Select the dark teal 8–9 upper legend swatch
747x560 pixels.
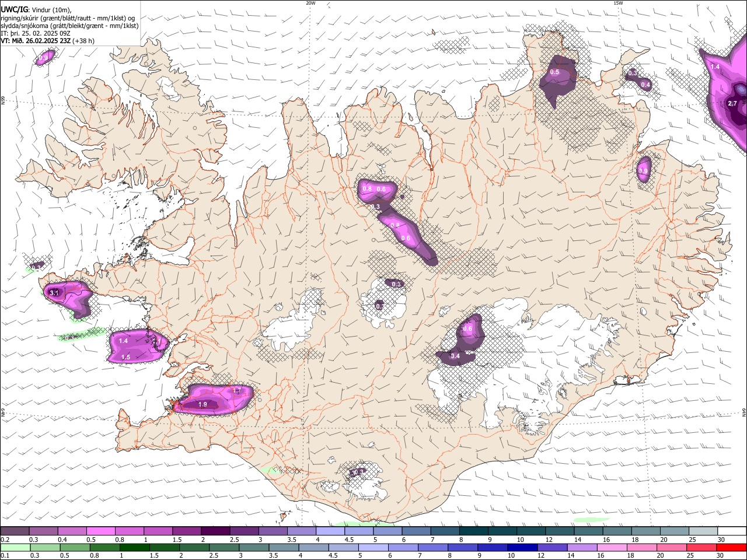tap(473, 531)
